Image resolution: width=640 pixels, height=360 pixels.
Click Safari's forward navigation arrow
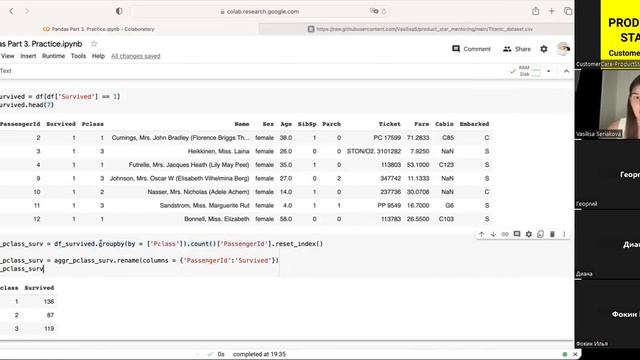click(27, 11)
